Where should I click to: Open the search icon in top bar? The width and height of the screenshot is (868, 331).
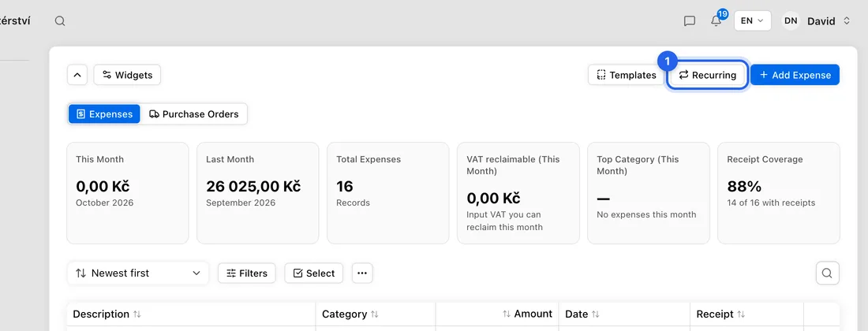pos(60,21)
